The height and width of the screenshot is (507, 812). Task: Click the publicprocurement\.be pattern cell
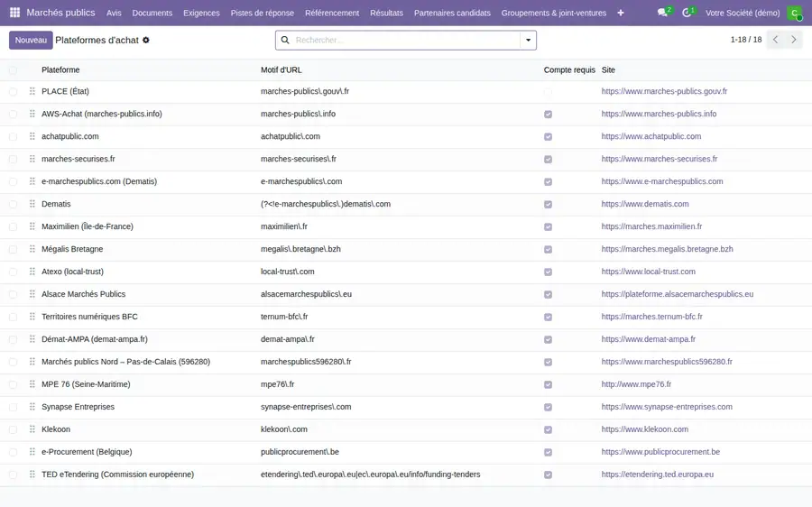pos(300,452)
